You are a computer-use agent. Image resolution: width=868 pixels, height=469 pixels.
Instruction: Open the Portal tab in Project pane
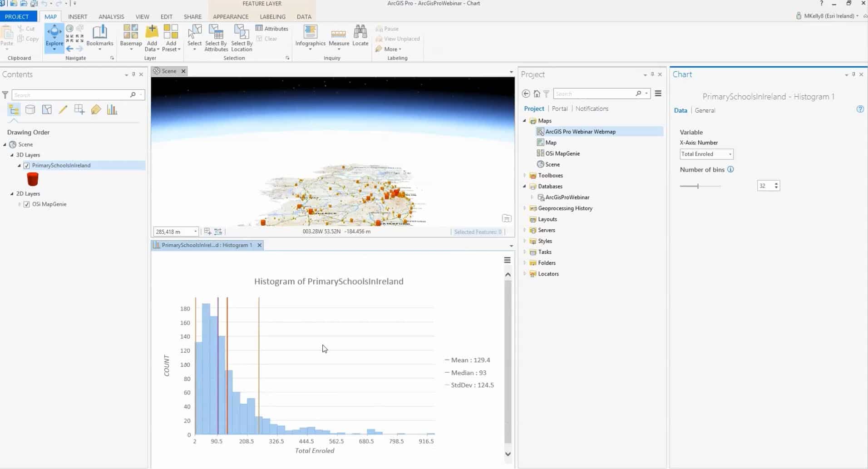559,109
